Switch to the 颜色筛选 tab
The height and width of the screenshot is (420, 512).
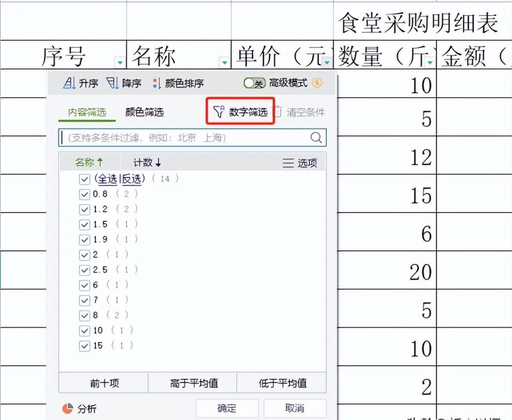point(144,112)
